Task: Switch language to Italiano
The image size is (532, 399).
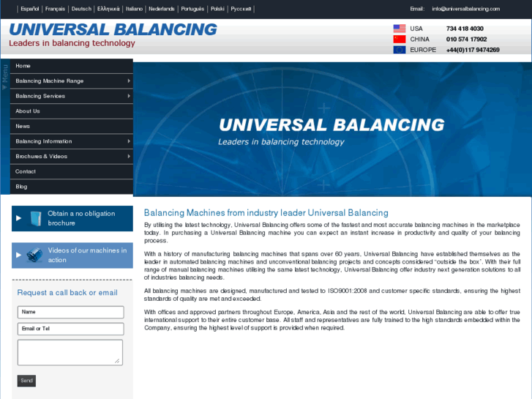Action: pyautogui.click(x=134, y=9)
